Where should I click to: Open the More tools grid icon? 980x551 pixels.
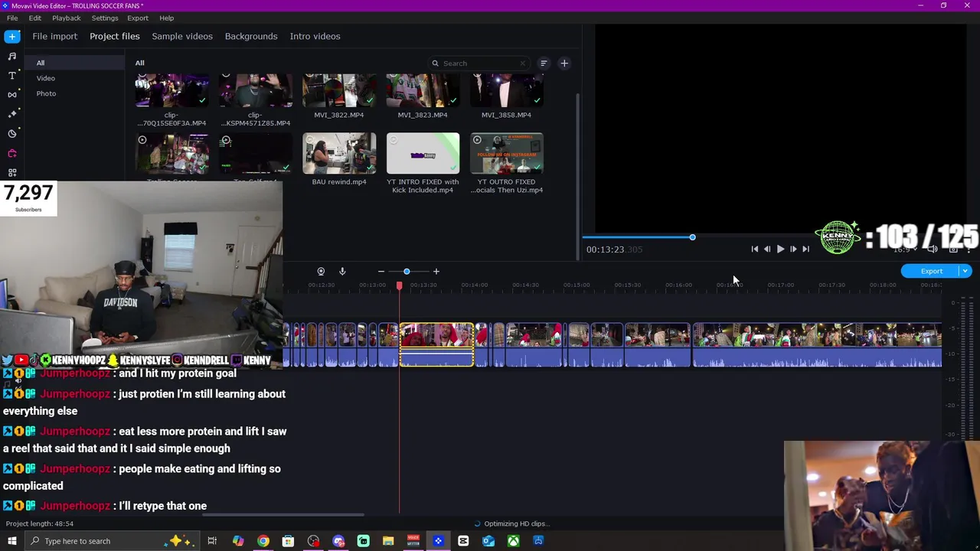pyautogui.click(x=12, y=172)
